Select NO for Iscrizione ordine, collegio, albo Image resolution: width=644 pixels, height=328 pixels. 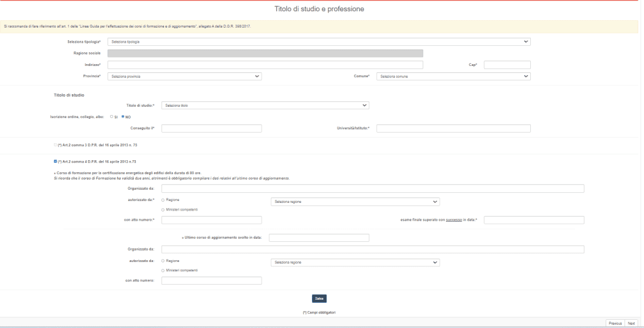[x=123, y=116]
